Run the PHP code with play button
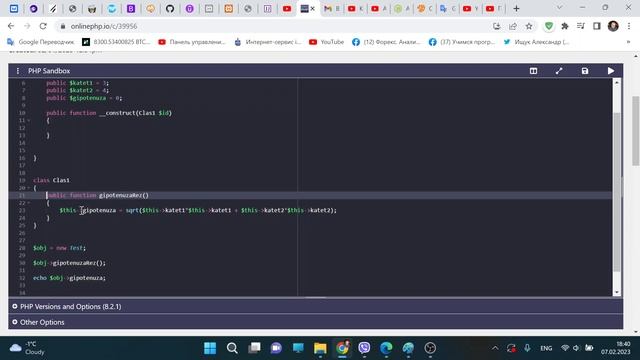 [611, 71]
